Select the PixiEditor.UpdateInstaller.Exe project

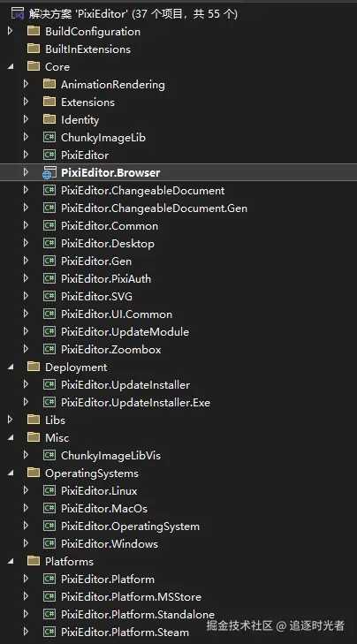[135, 403]
